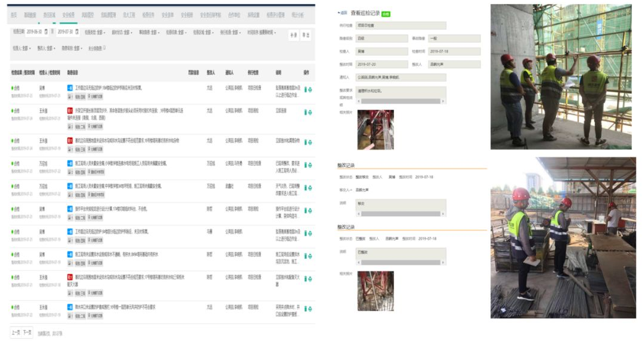Image resolution: width=644 pixels, height=341 pixels.
Task: Click red 重大 badge on 17号楼 基坑 row
Action: pos(70,277)
